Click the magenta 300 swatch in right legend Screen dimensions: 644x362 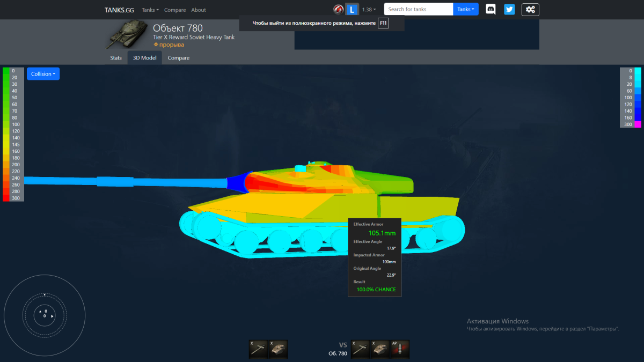(x=638, y=124)
